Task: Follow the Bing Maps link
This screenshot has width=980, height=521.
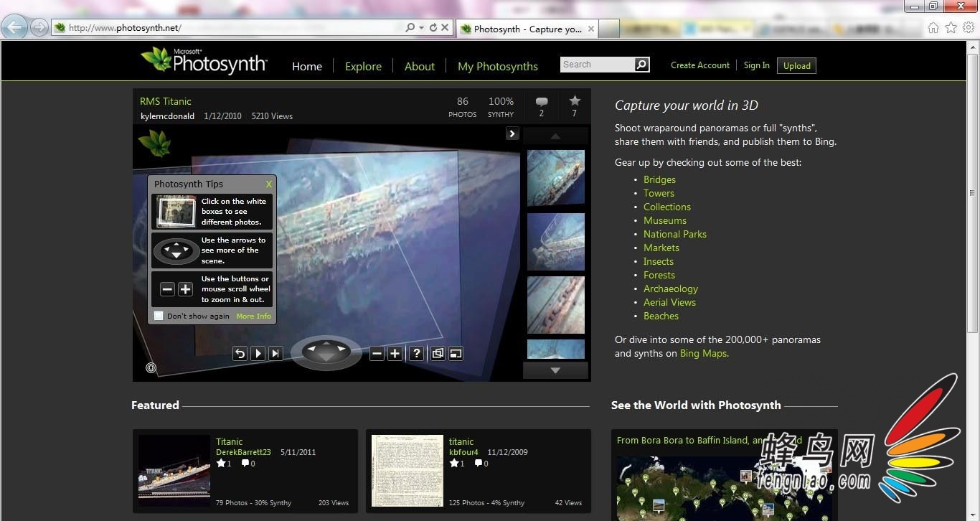Action: [705, 353]
